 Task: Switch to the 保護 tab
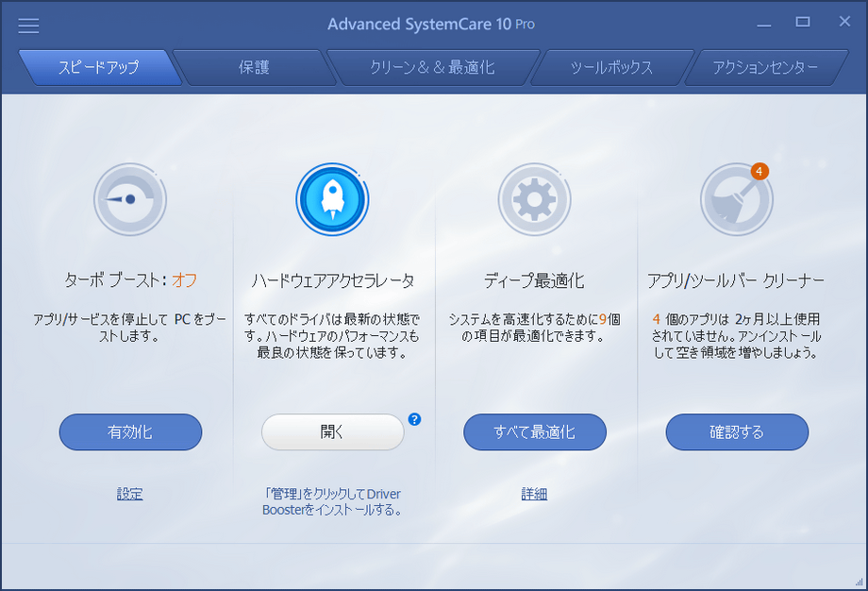[254, 68]
